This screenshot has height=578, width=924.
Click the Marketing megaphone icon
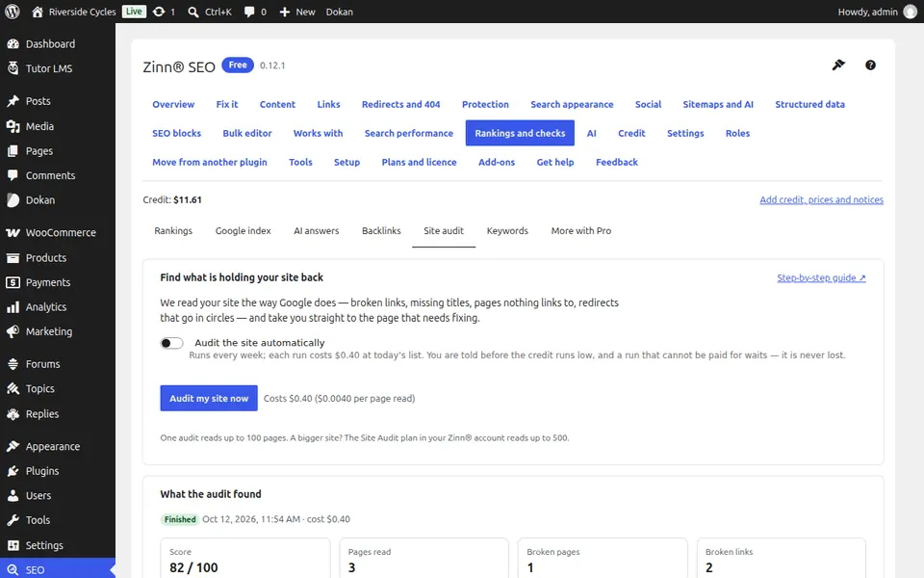[x=13, y=331]
